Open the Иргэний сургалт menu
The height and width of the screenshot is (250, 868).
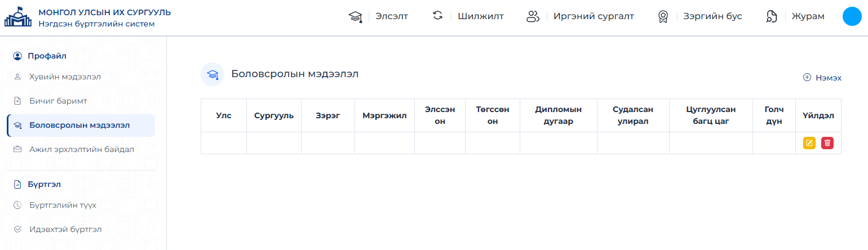(x=594, y=16)
